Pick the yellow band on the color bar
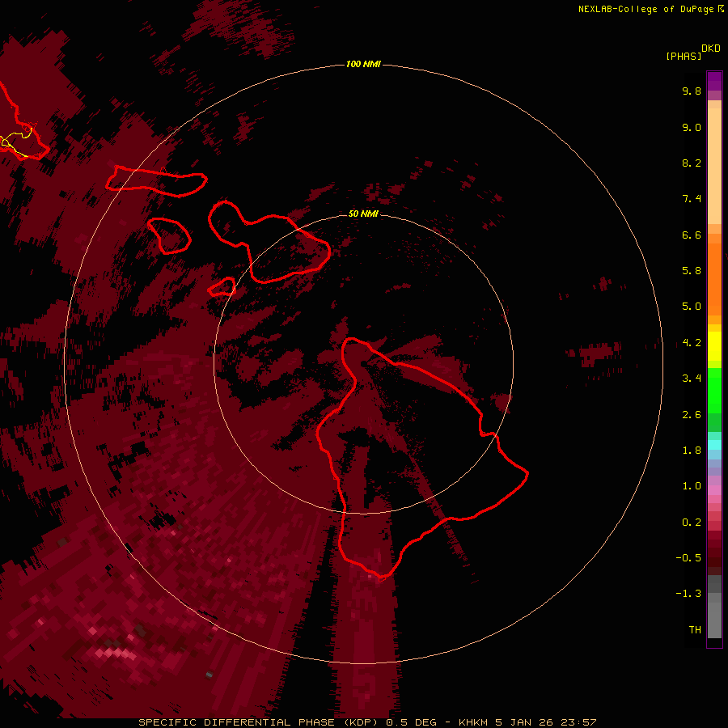 714,346
